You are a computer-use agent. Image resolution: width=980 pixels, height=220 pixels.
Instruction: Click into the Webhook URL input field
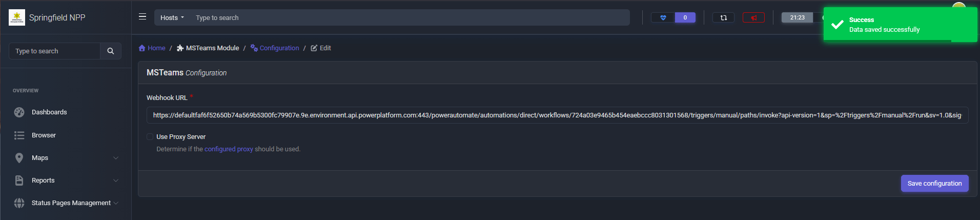coord(557,115)
